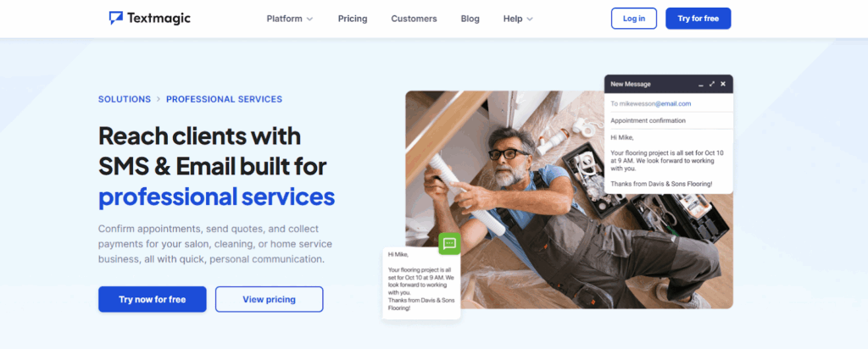868x349 pixels.
Task: Click the Log in button
Action: tap(634, 19)
